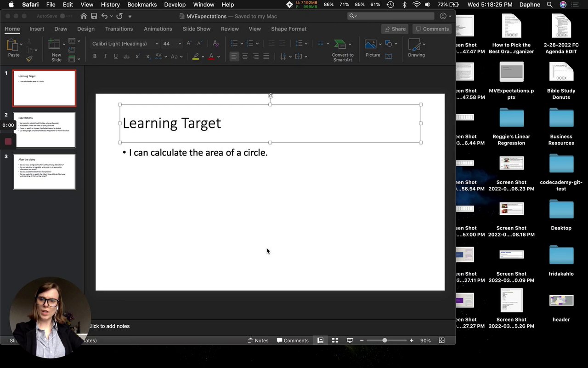
Task: Center align the paragraph text
Action: (245, 57)
